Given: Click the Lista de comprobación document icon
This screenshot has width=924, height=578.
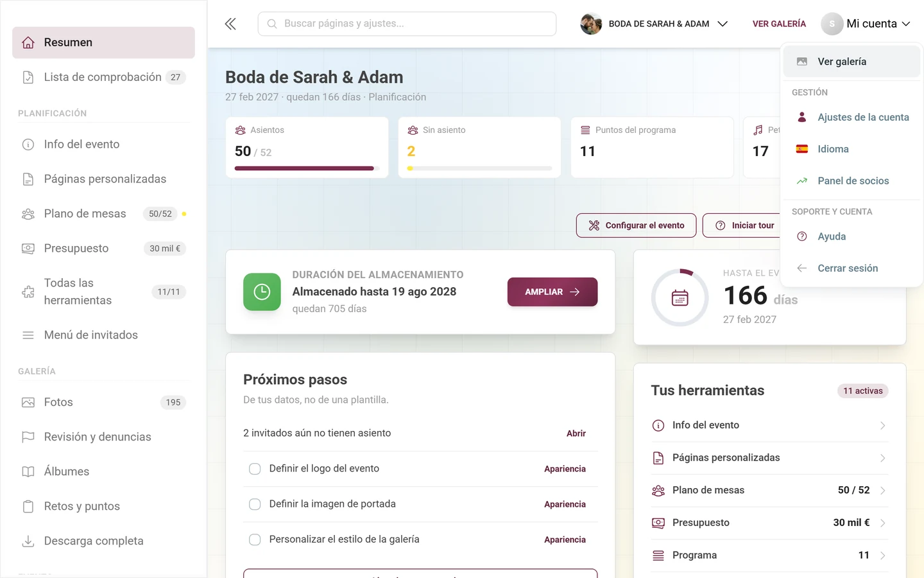Looking at the screenshot, I should tap(28, 77).
